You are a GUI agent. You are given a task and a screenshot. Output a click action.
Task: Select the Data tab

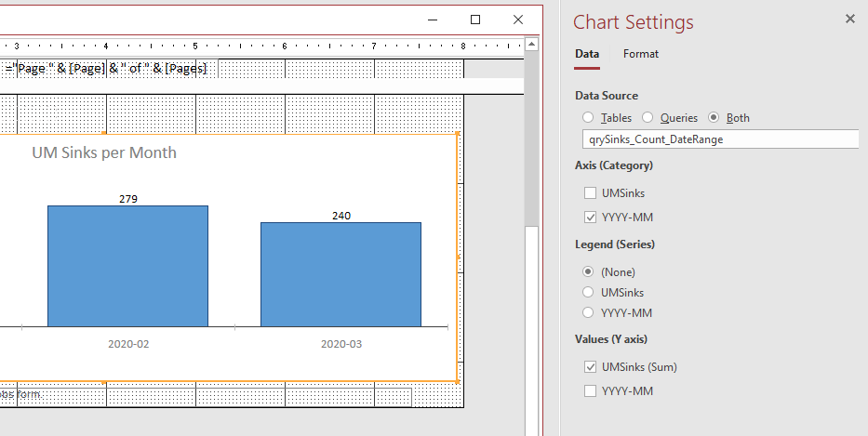587,54
